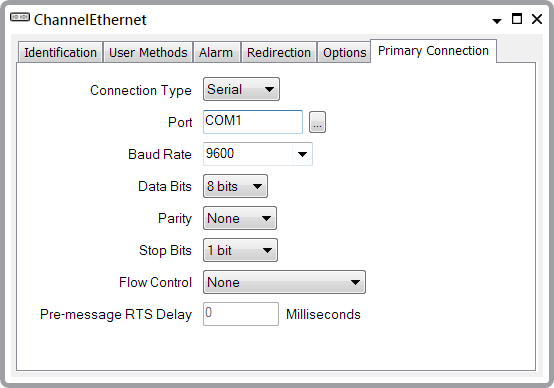Viewport: 554px width, 388px height.
Task: Click the Pre-message RTS Delay field
Action: (x=241, y=314)
